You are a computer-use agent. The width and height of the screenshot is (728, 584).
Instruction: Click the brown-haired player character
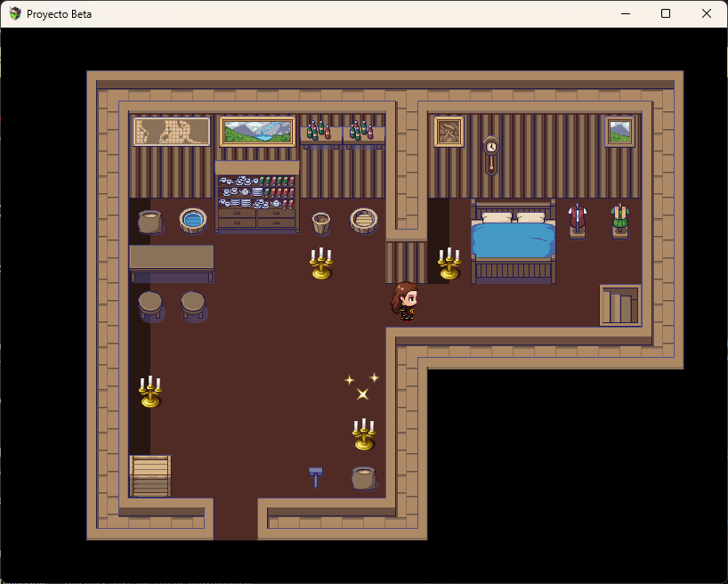click(404, 301)
